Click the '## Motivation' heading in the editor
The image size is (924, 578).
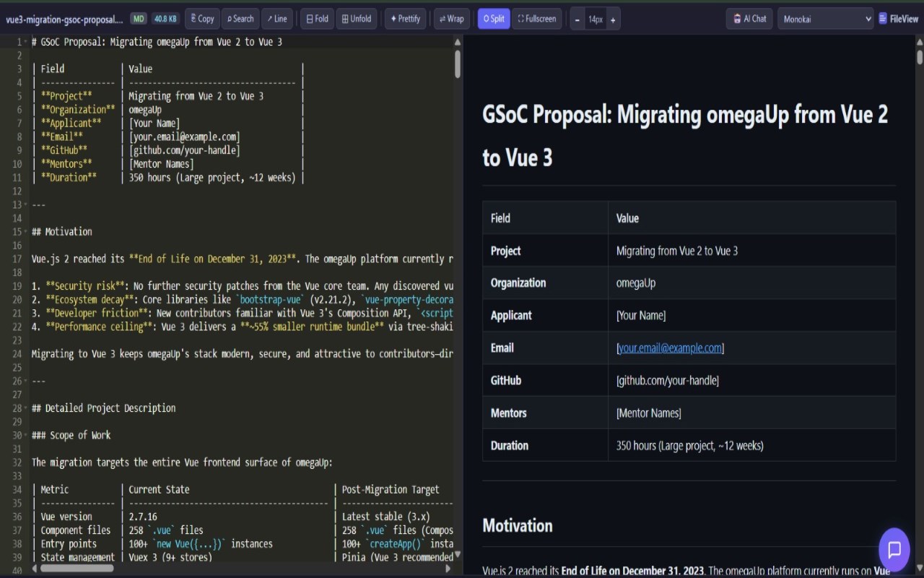(x=62, y=232)
